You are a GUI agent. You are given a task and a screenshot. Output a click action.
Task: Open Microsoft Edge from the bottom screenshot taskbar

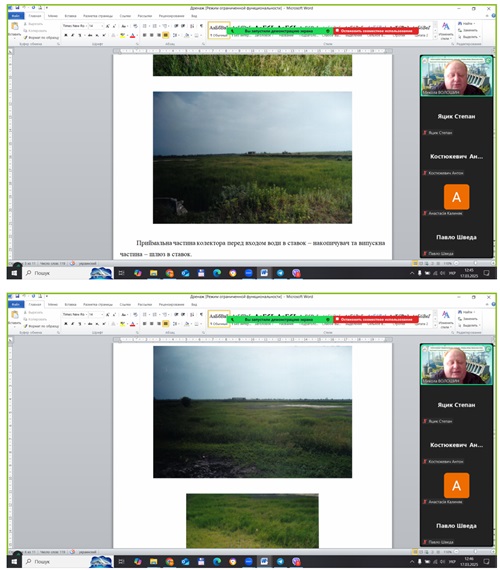click(x=217, y=562)
